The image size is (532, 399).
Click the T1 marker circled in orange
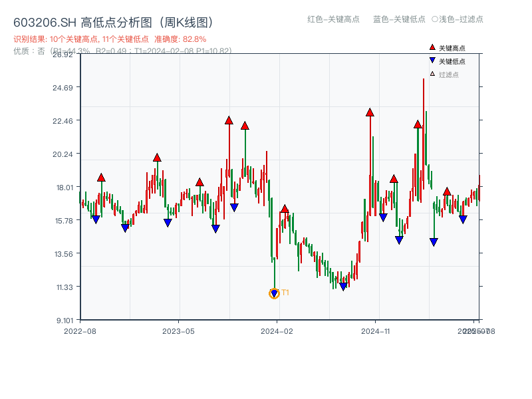pyautogui.click(x=274, y=293)
